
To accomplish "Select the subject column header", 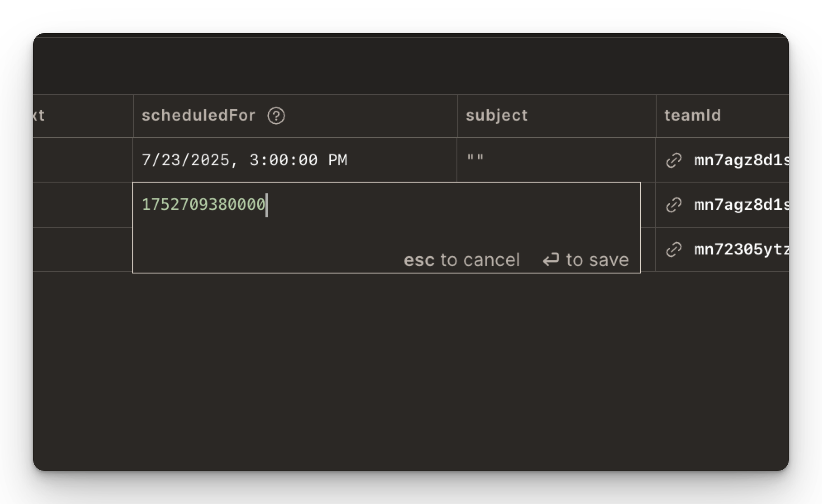I will click(557, 116).
